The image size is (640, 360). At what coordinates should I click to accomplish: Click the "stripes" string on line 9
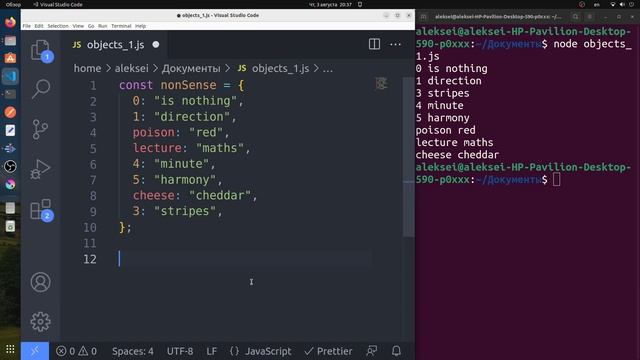185,211
